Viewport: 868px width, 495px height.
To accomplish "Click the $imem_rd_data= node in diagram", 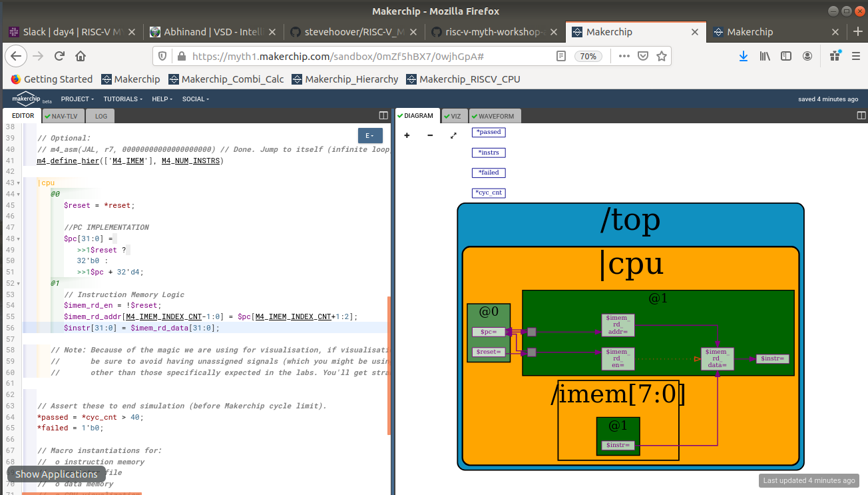I will pos(718,359).
